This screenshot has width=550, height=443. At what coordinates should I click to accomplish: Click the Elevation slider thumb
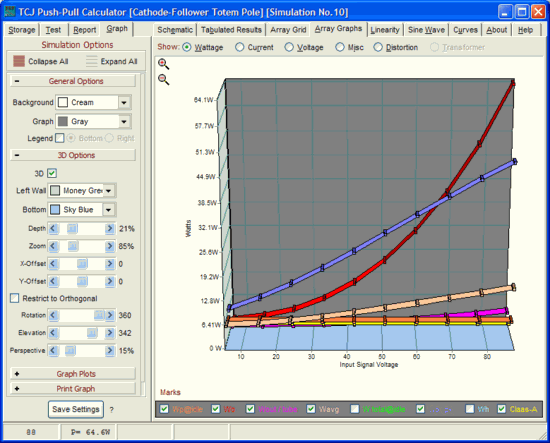point(92,333)
